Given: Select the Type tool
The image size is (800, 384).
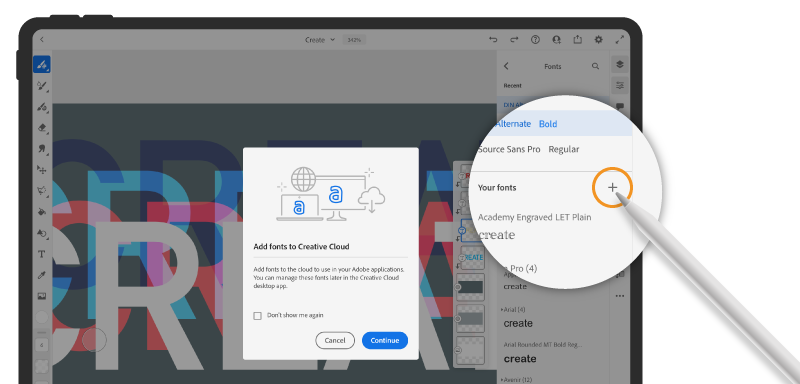Looking at the screenshot, I should pos(42,254).
